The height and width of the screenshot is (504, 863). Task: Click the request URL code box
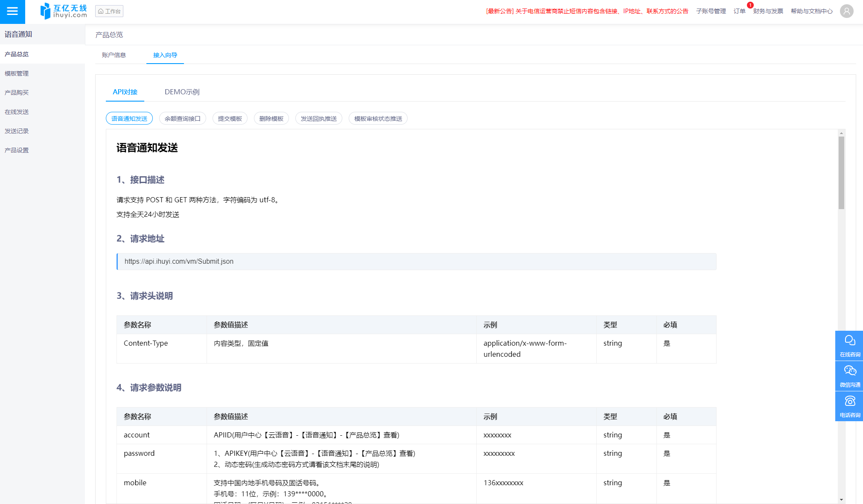[416, 262]
